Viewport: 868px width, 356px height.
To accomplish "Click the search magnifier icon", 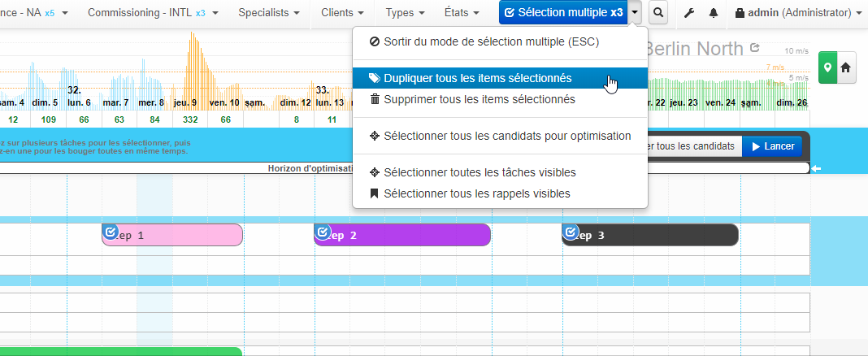I will [658, 14].
